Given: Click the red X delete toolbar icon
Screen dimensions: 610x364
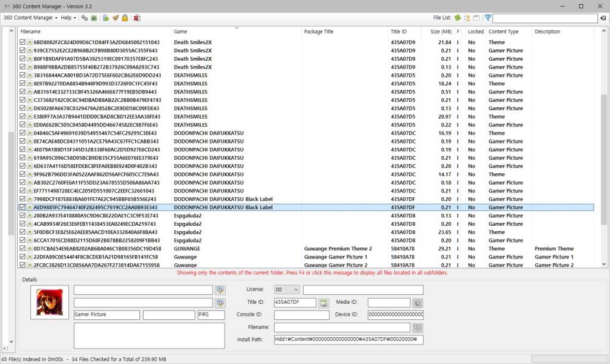Looking at the screenshot, I should [136, 18].
